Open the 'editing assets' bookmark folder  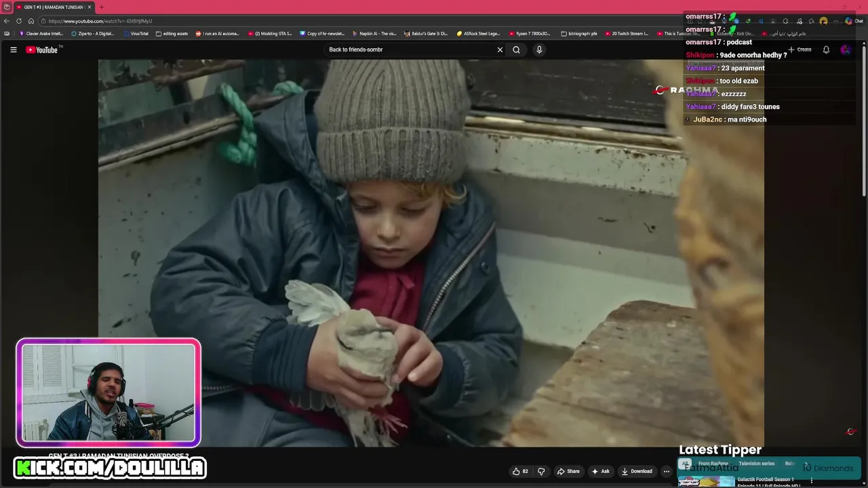[172, 33]
